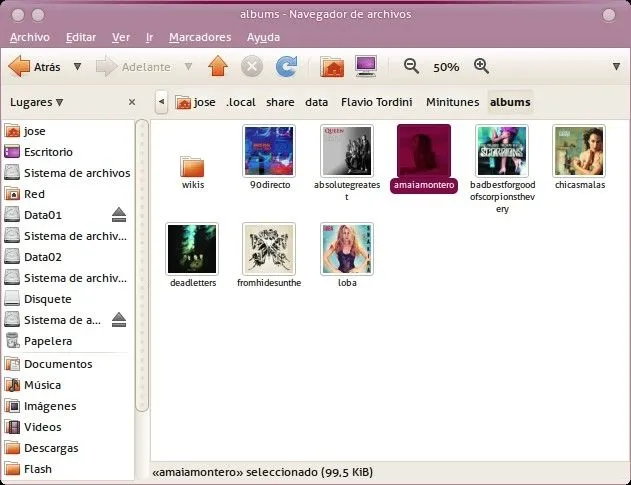Eject the Sistema de a... volume

click(119, 320)
